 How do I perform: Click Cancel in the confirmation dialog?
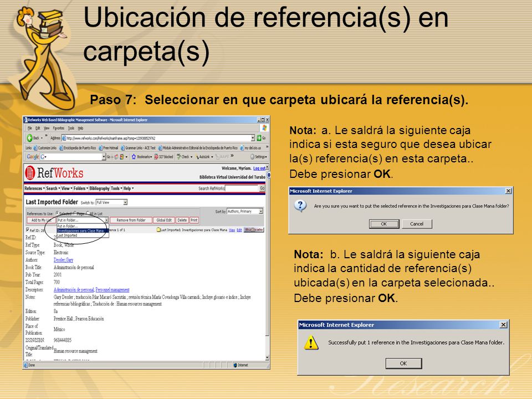coord(417,224)
